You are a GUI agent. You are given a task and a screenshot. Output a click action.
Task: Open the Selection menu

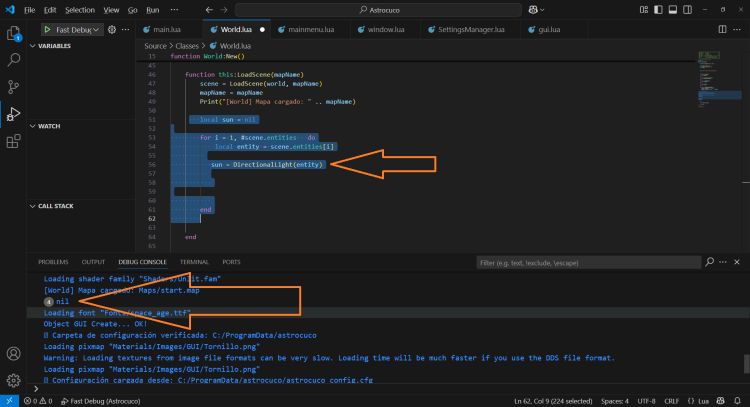[x=80, y=9]
